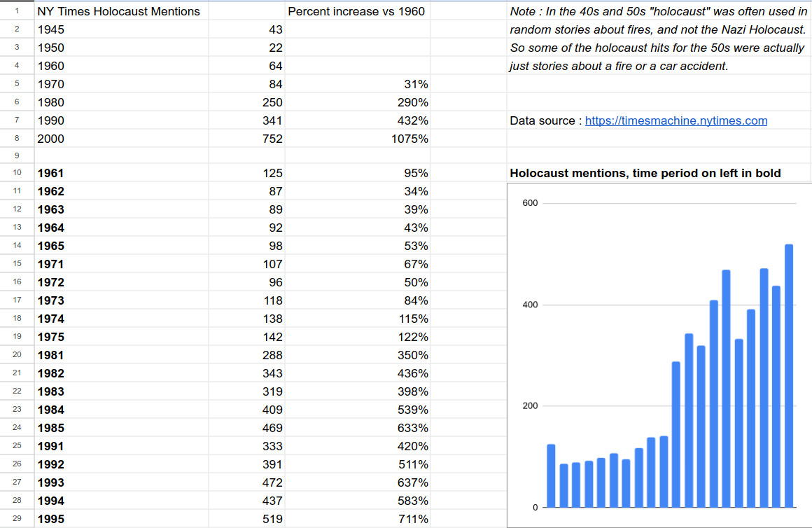This screenshot has width=812, height=528.
Task: Select the 432% cell
Action: point(358,120)
